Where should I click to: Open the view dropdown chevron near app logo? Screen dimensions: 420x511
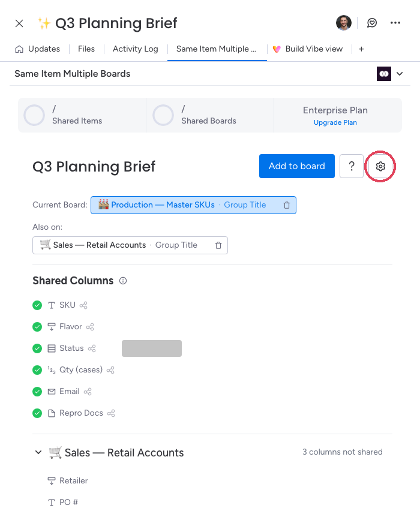400,74
